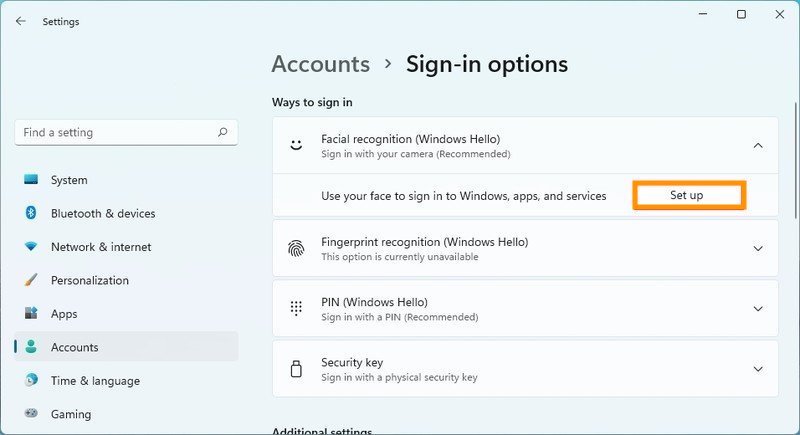
Task: Click the vertical scrollbar on right
Action: point(795,161)
